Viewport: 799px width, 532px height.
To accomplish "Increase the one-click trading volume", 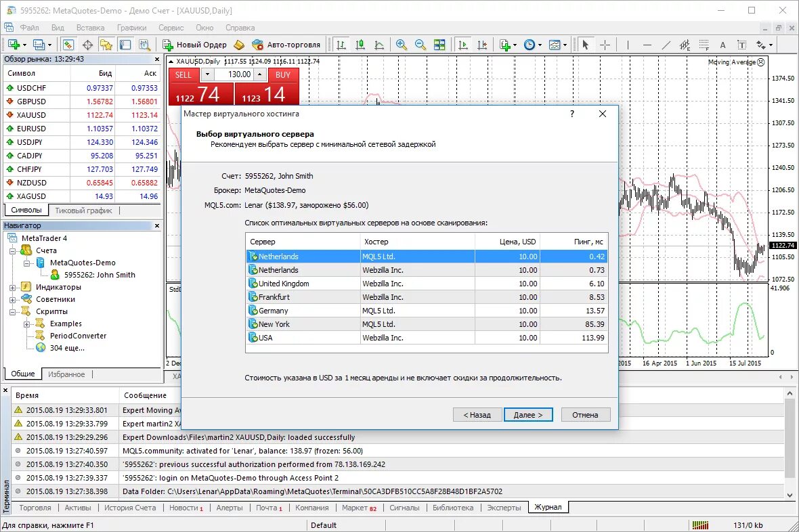I will coord(260,74).
